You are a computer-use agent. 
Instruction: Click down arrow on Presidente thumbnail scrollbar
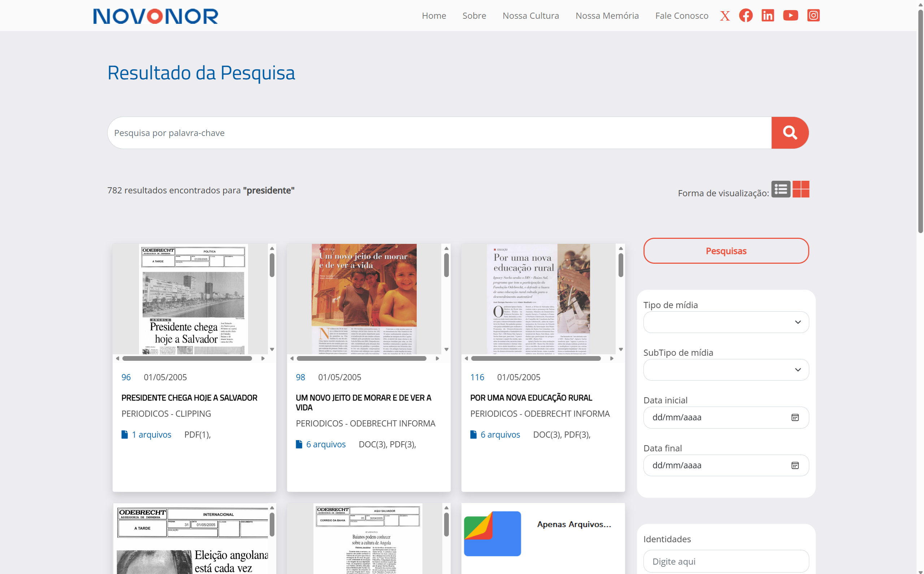tap(272, 349)
